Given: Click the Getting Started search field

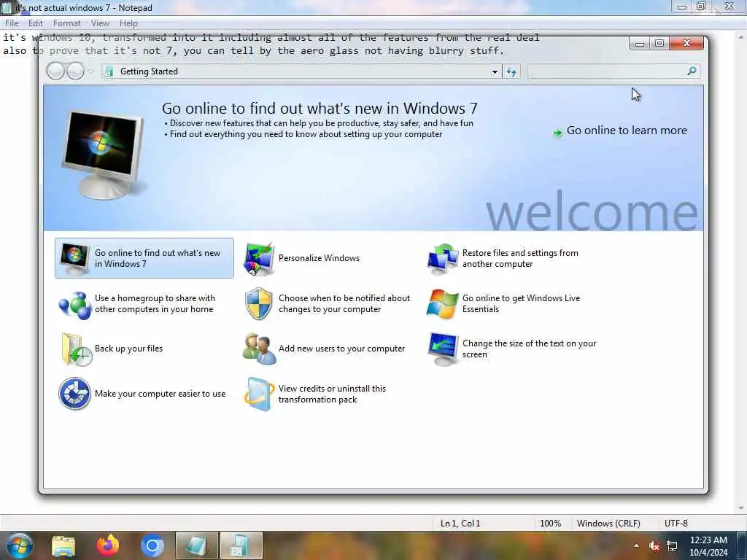Looking at the screenshot, I should (613, 71).
